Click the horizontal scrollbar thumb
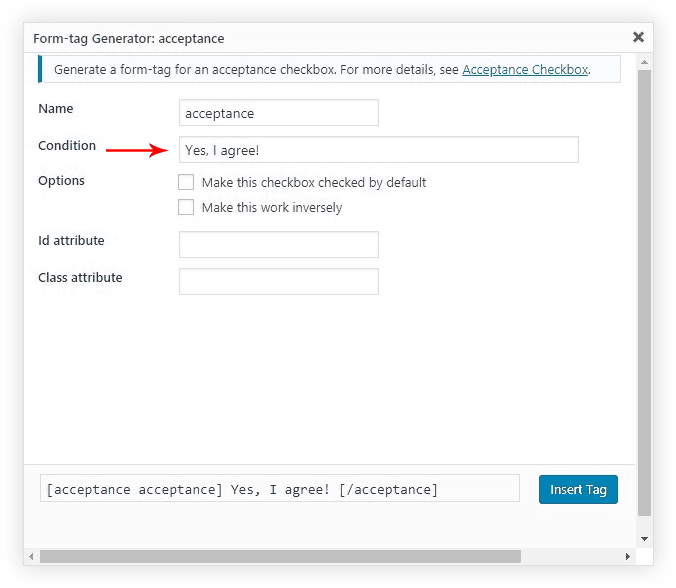The width and height of the screenshot is (676, 588). pyautogui.click(x=280, y=556)
